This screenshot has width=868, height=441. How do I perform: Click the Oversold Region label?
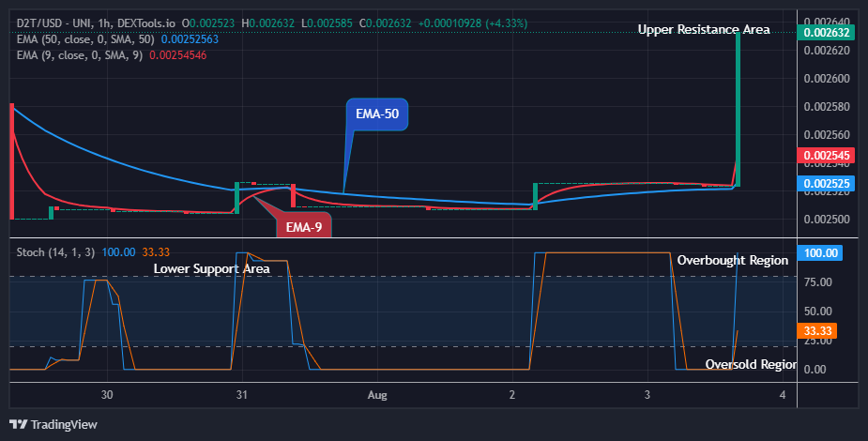tap(751, 364)
